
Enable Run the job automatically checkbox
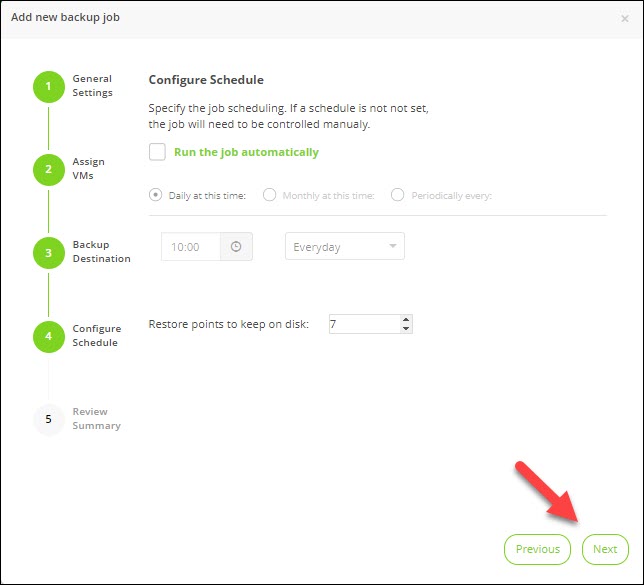click(157, 152)
